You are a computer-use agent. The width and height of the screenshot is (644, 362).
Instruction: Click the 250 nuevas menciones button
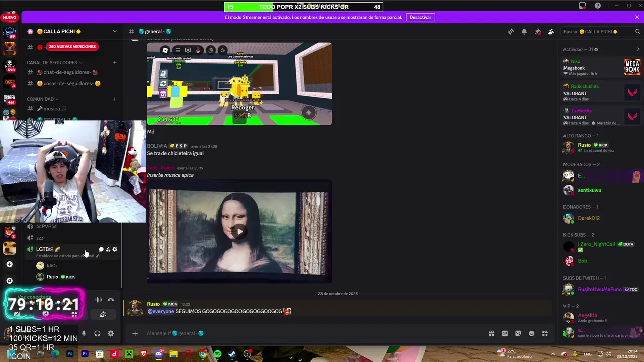click(72, 47)
